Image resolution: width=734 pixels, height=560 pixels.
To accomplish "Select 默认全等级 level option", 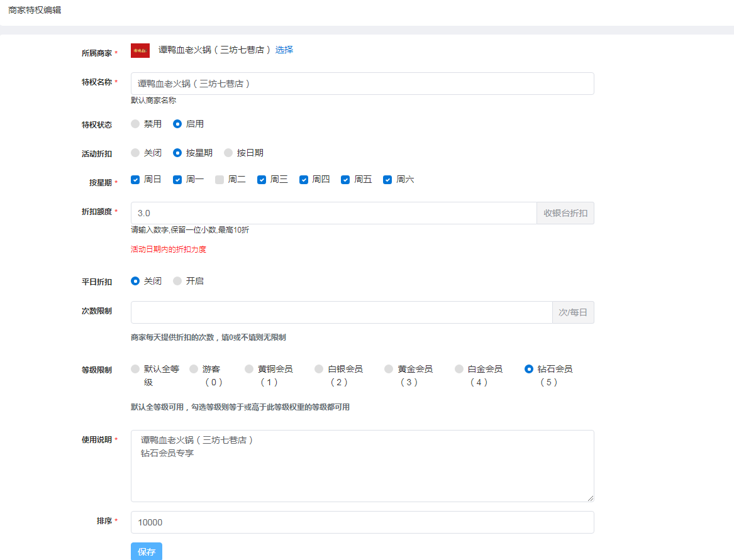I will (x=135, y=369).
